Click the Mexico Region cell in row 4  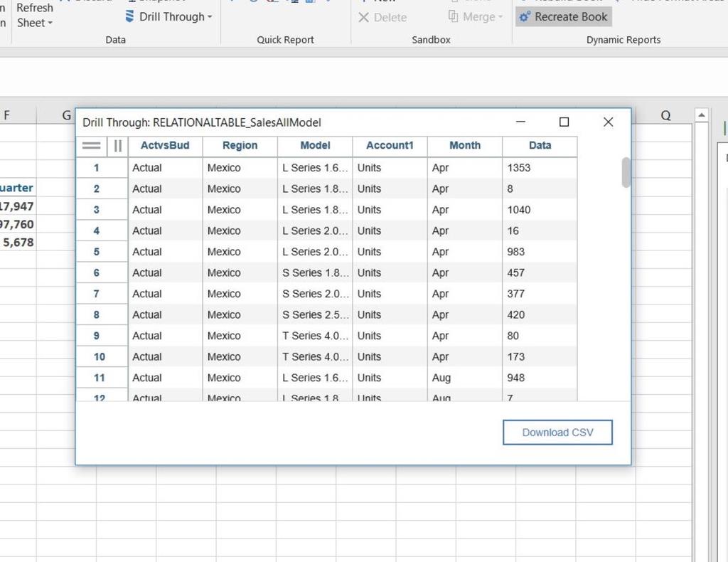(x=240, y=230)
